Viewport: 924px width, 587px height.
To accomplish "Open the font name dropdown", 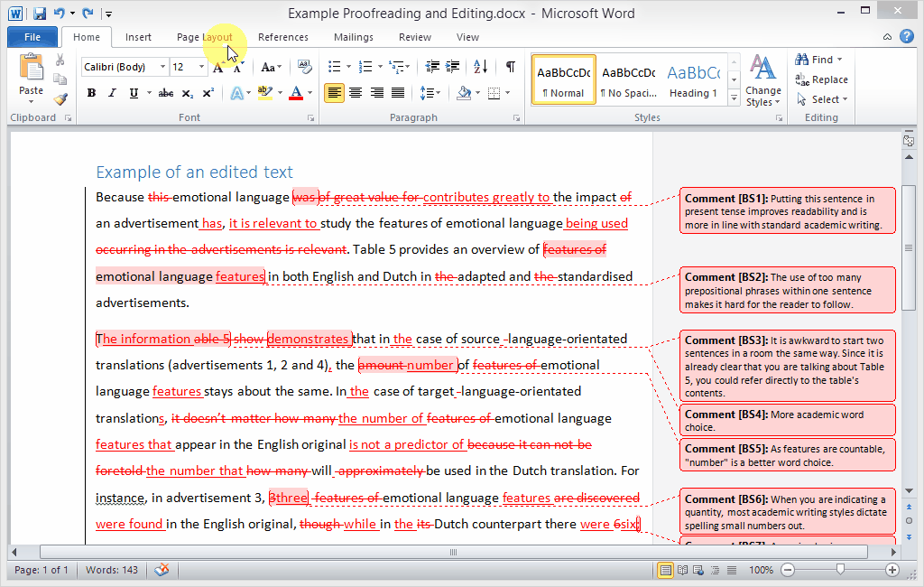I will pos(162,67).
